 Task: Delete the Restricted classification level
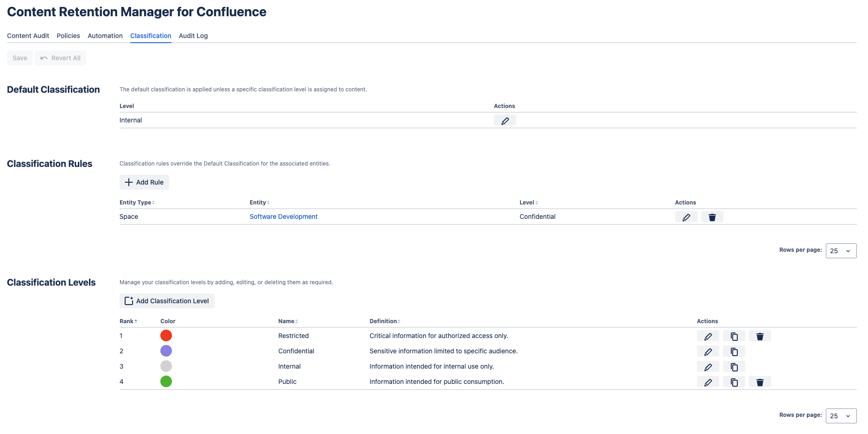tap(760, 336)
